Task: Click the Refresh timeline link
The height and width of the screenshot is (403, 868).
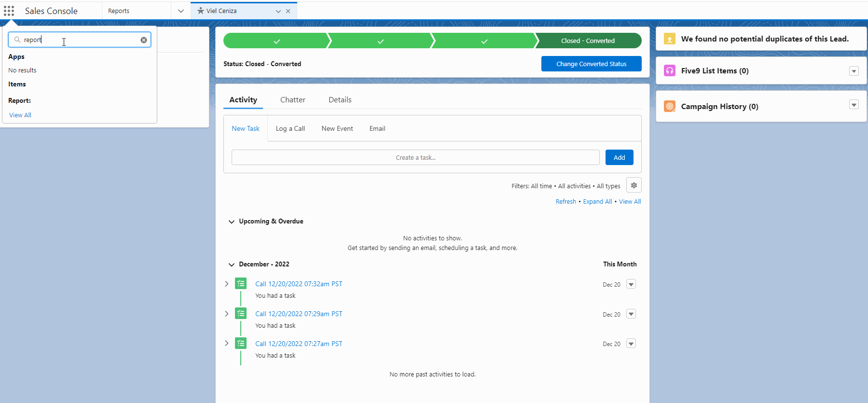Action: (566, 202)
